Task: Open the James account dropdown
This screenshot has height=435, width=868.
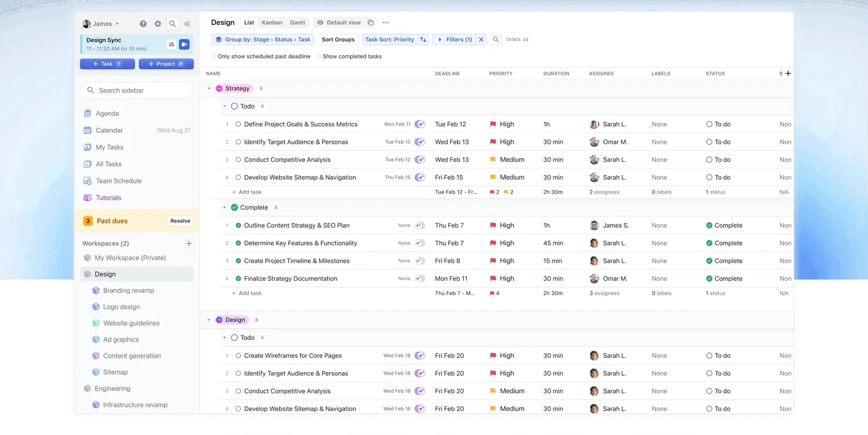Action: (x=101, y=24)
